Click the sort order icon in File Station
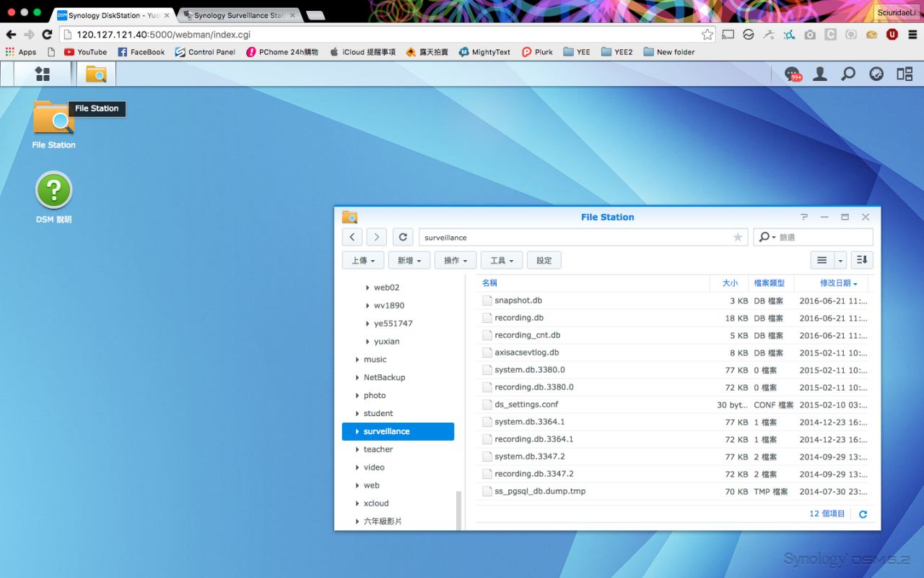 click(862, 260)
